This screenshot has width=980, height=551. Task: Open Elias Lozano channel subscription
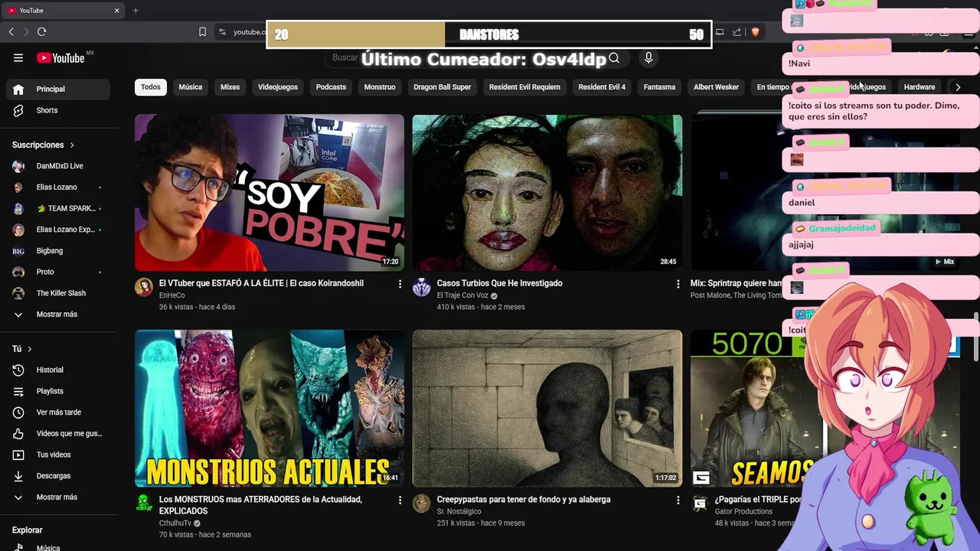(x=58, y=187)
